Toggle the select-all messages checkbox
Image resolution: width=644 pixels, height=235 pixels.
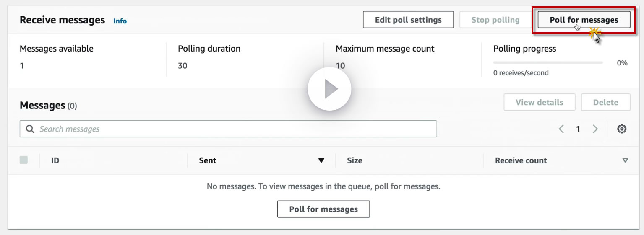pos(24,160)
